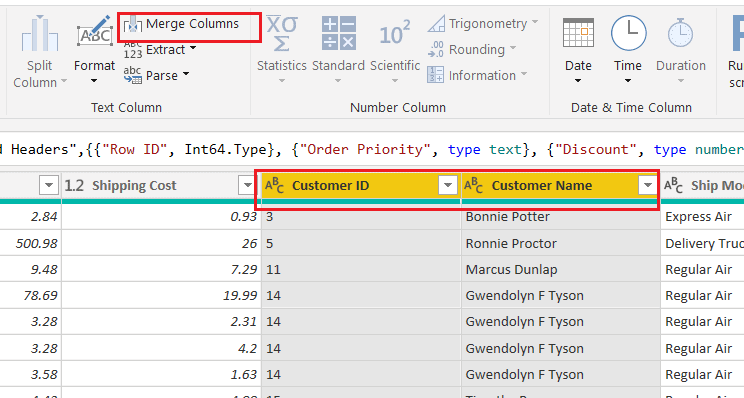Open the Information menu
This screenshot has height=398, width=744.
click(477, 75)
